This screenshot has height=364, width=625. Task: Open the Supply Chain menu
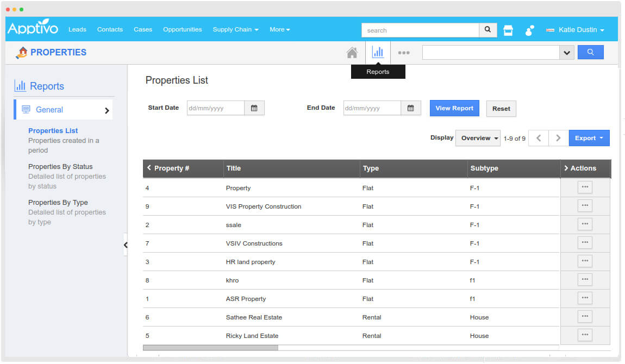(235, 29)
